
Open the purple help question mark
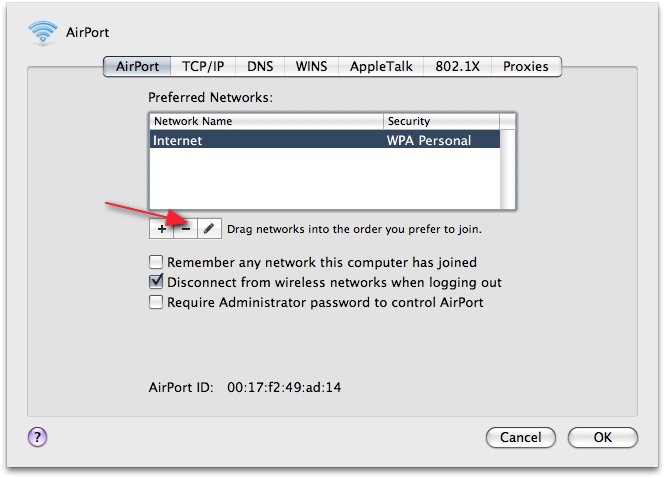point(39,436)
